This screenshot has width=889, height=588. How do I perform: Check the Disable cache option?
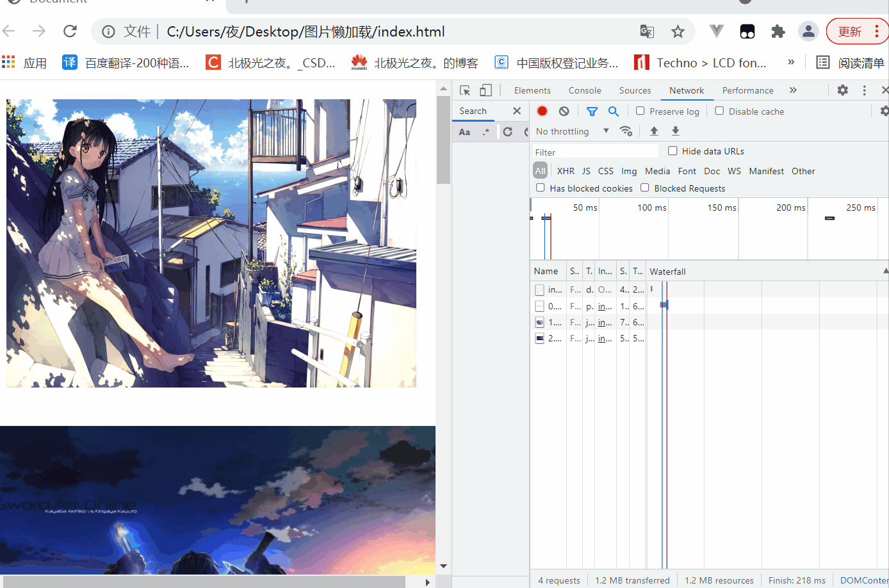click(x=719, y=111)
